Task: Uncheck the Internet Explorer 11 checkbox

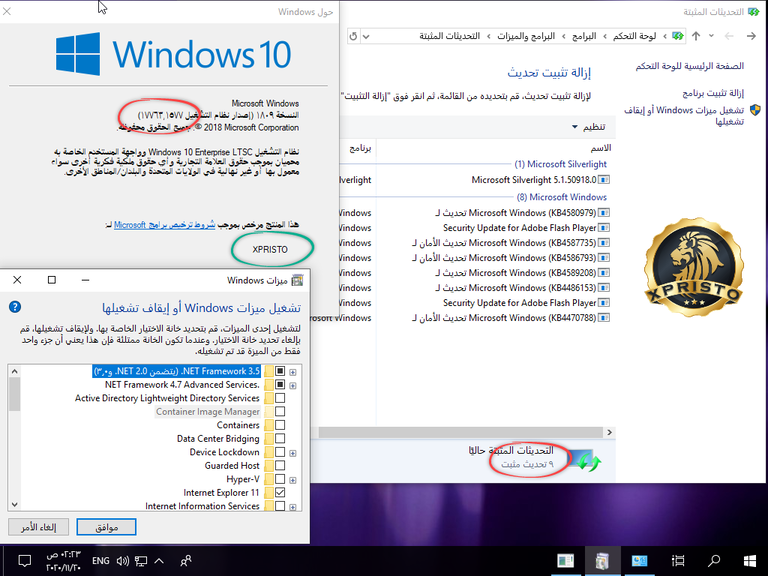Action: click(280, 493)
